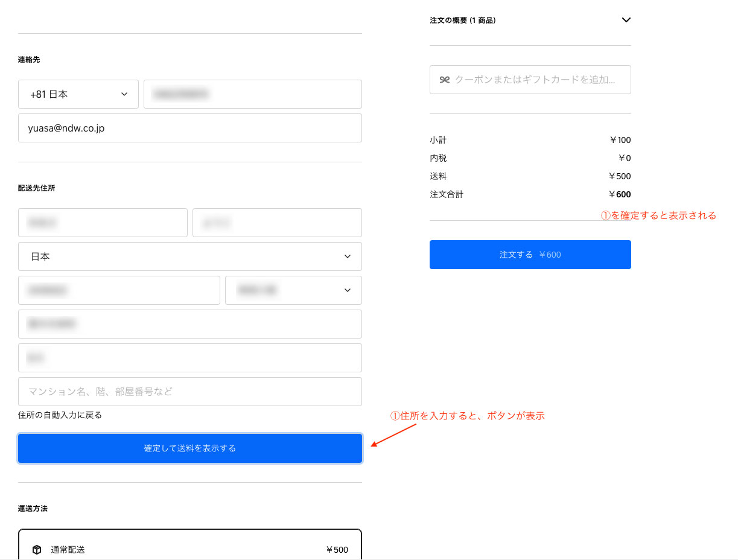This screenshot has height=560, width=738.
Task: Open the blurred prefecture dropdown
Action: (293, 290)
